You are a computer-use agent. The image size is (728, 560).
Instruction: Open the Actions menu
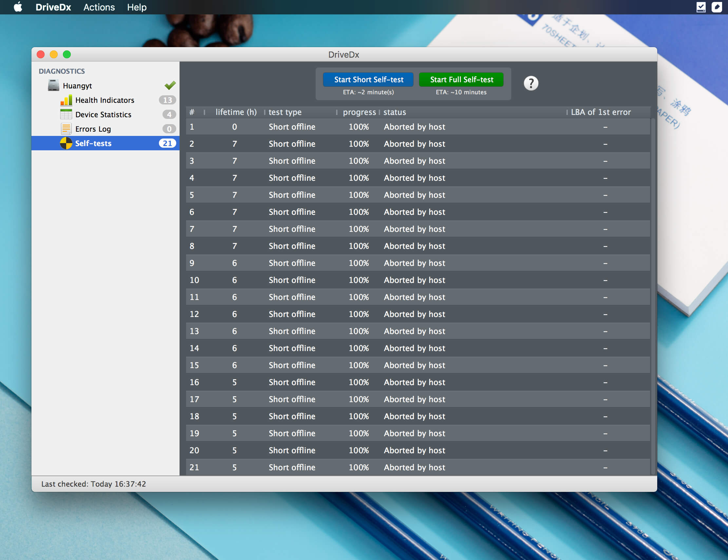[99, 7]
